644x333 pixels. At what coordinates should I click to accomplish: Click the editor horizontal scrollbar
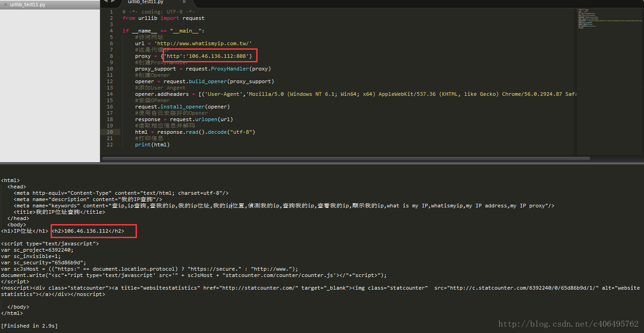[346, 159]
